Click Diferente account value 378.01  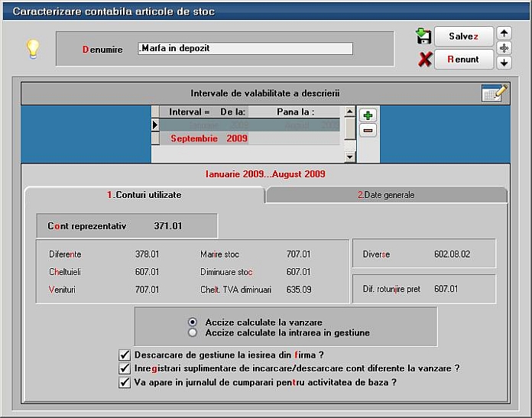[148, 254]
